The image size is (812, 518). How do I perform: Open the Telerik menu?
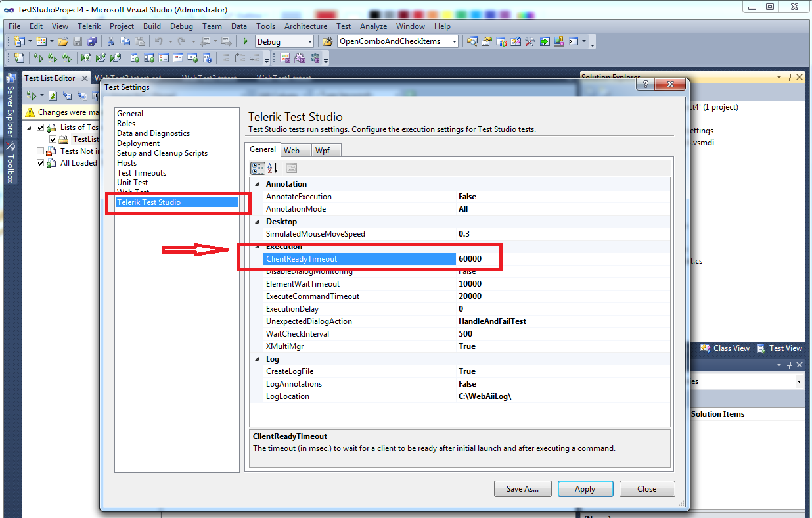tap(89, 26)
